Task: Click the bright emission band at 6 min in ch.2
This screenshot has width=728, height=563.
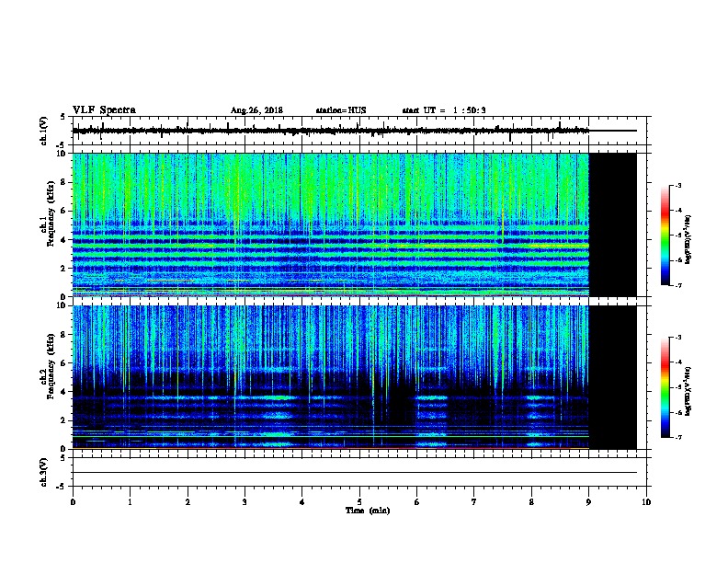Action: coord(432,398)
